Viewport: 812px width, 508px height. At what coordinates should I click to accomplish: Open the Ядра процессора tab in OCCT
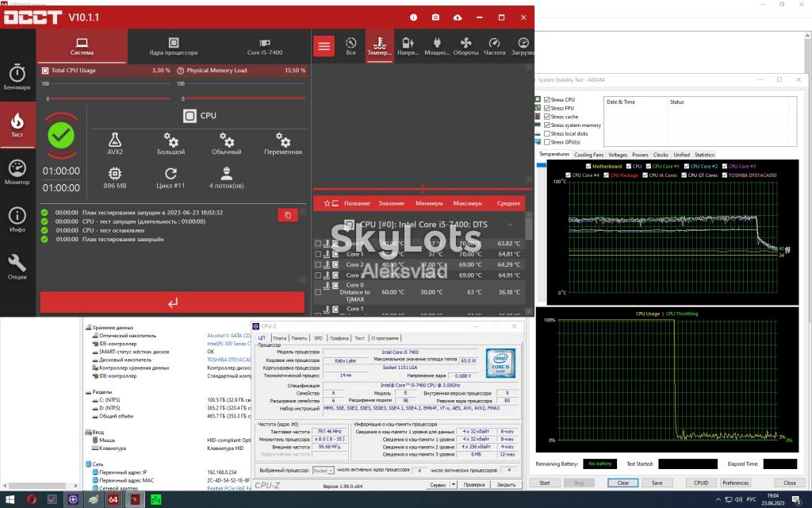tap(174, 46)
